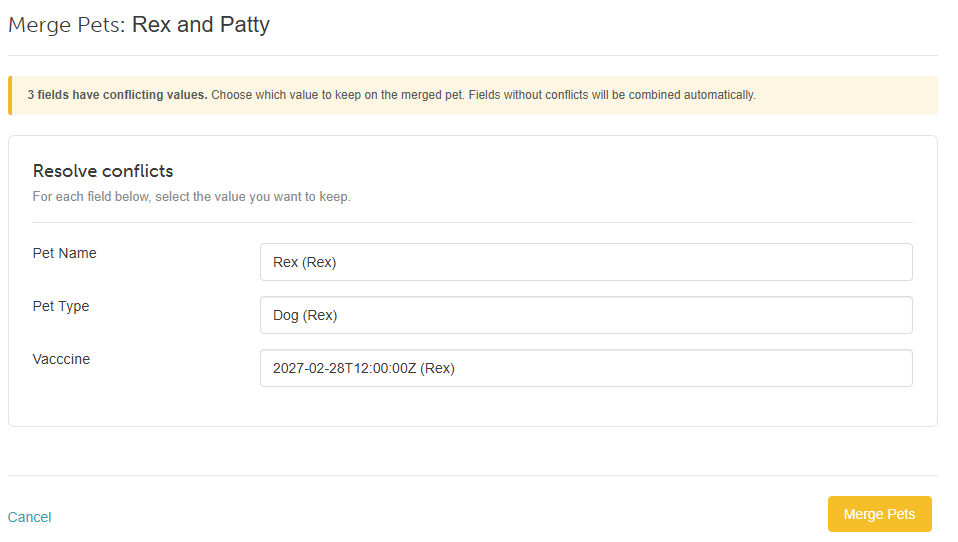Click the Cancel link
Screen dimensions: 958x542
click(x=29, y=517)
